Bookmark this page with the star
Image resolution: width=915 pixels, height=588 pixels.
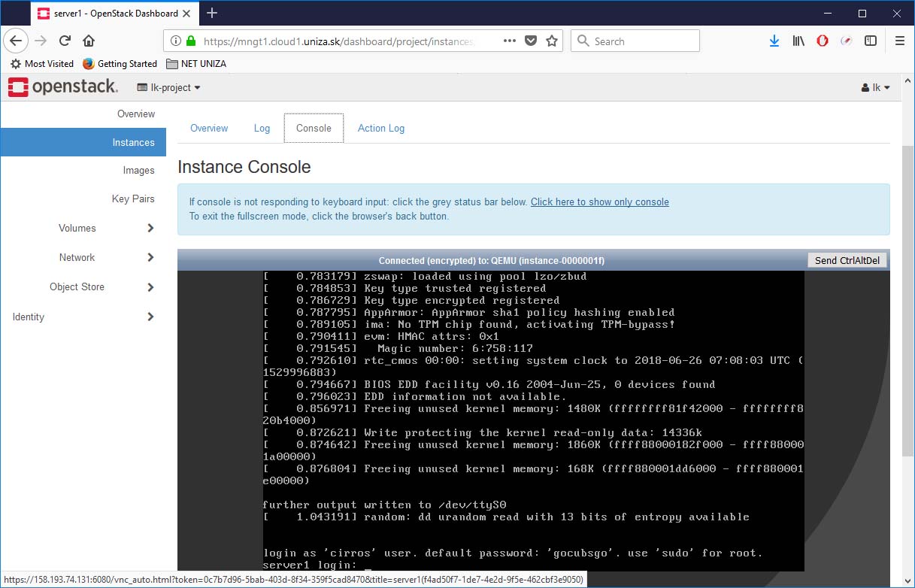(x=552, y=41)
